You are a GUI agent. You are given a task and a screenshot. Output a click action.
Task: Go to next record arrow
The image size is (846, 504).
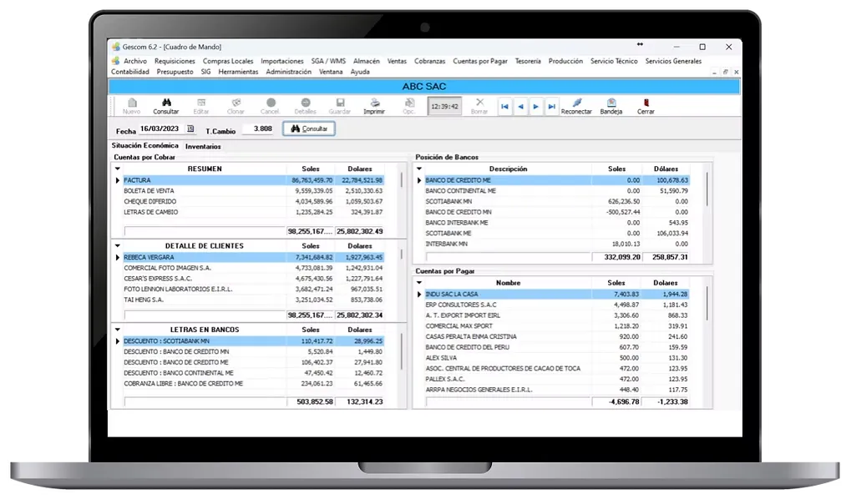pos(536,107)
